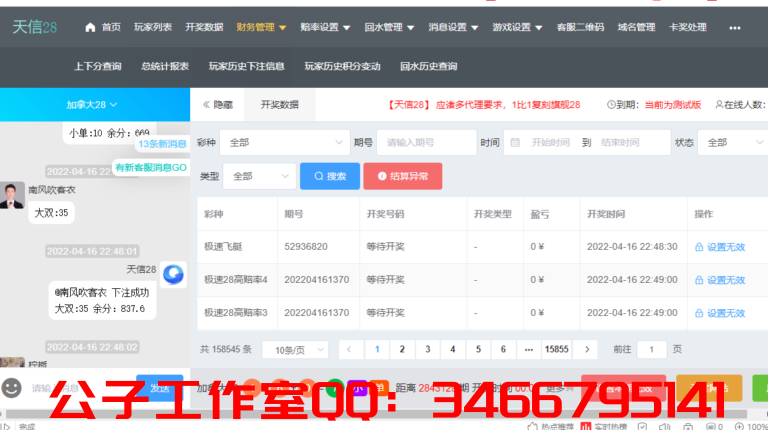
Task: Go to page 4
Action: click(x=453, y=349)
